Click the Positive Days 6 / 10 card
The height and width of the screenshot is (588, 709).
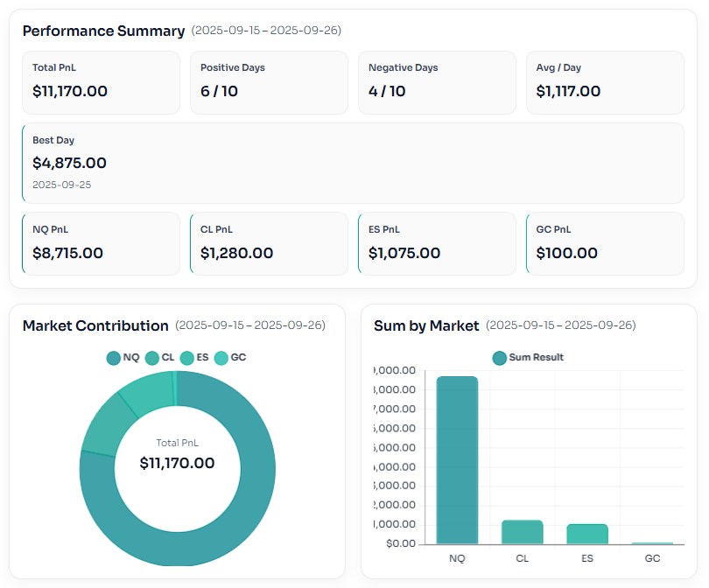click(x=269, y=82)
